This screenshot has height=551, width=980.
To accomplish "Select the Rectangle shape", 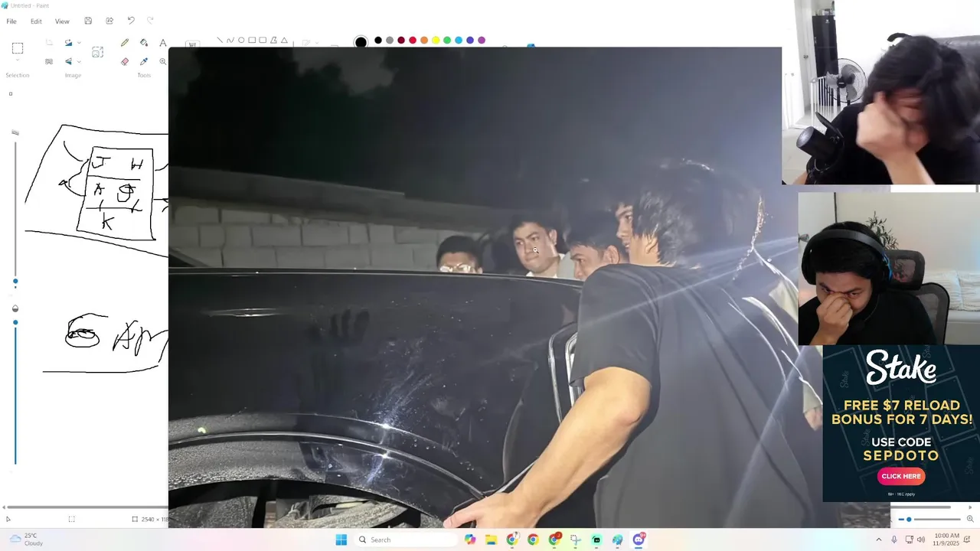I will (x=252, y=40).
